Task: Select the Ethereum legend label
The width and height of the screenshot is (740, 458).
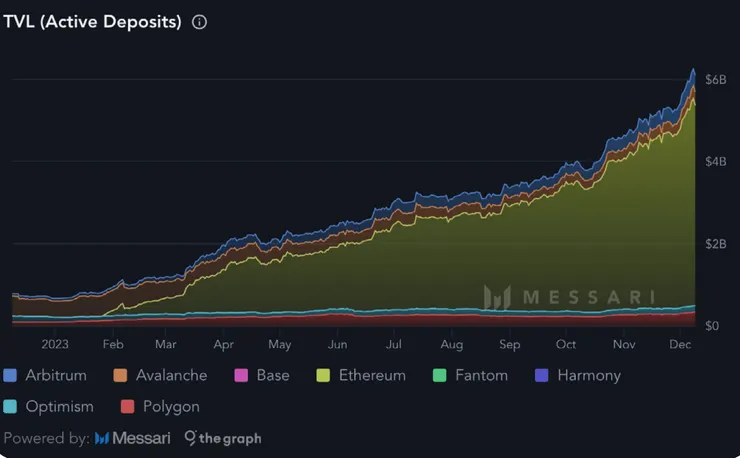Action: tap(372, 376)
